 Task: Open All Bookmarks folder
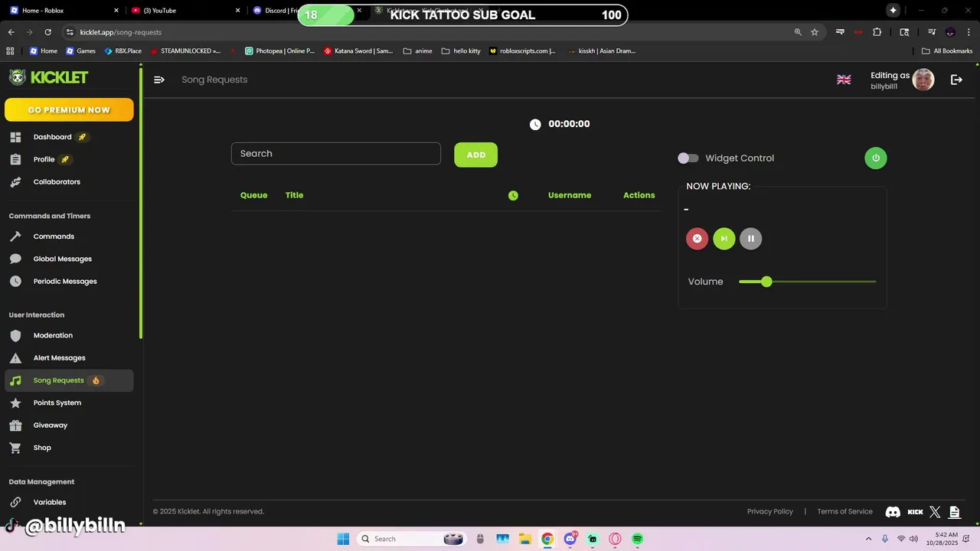pos(947,51)
